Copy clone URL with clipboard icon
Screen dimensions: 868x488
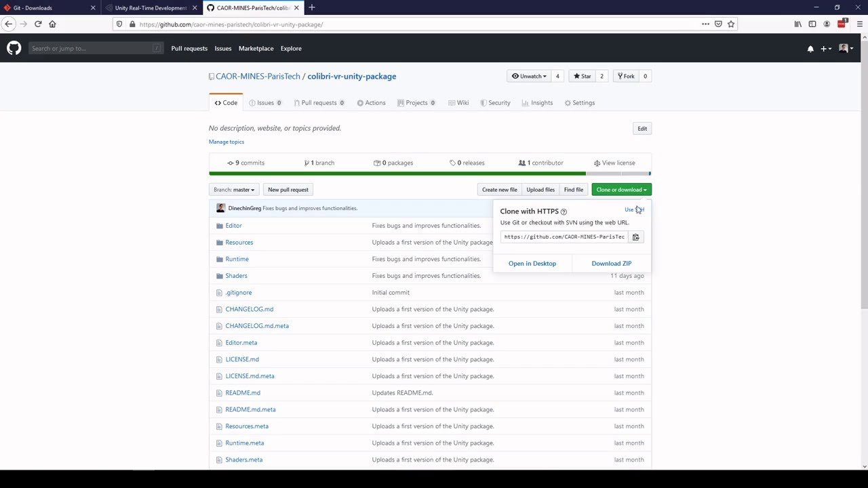point(635,237)
